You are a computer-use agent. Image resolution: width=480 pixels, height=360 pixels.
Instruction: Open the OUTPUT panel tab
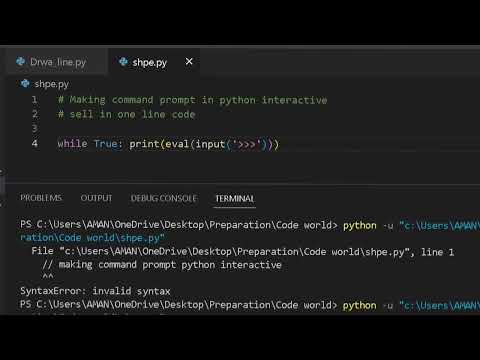pos(96,198)
